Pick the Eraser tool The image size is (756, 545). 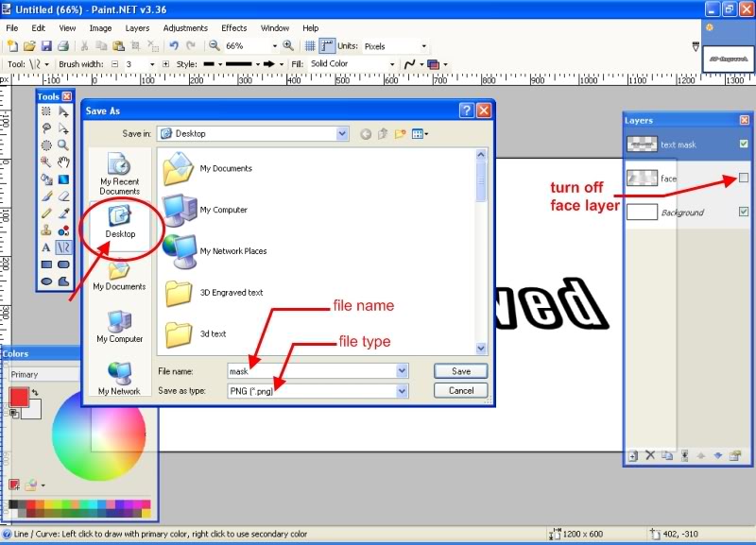[x=63, y=196]
